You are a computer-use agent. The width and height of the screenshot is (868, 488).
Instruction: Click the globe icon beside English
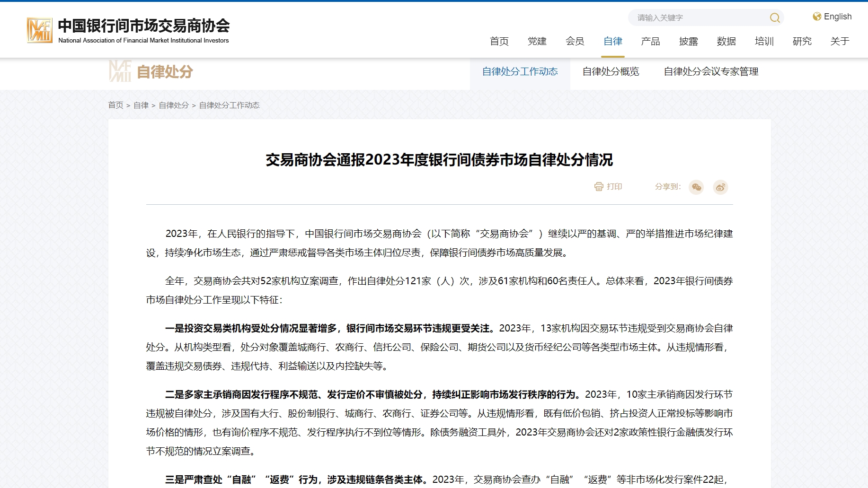817,17
